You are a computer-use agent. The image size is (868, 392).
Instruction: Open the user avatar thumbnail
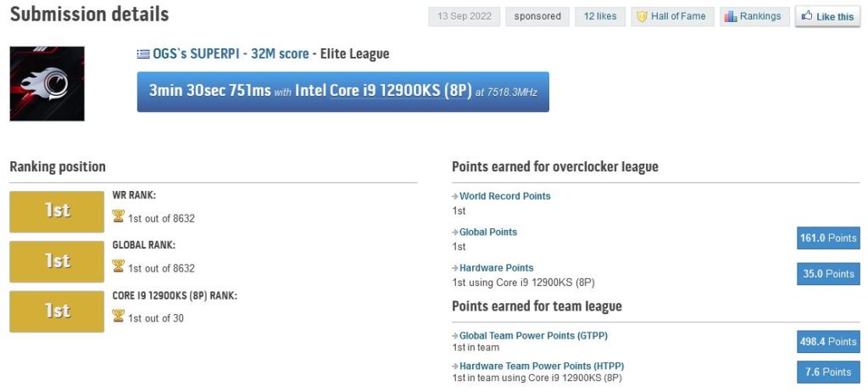point(47,84)
